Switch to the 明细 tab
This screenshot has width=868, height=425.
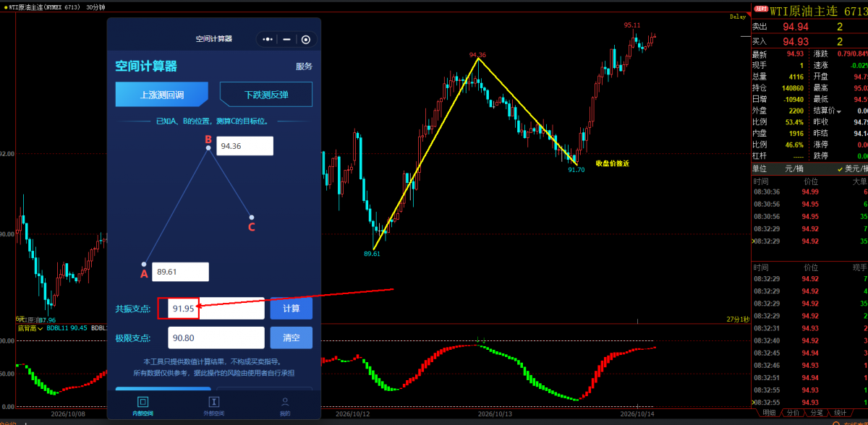(768, 413)
